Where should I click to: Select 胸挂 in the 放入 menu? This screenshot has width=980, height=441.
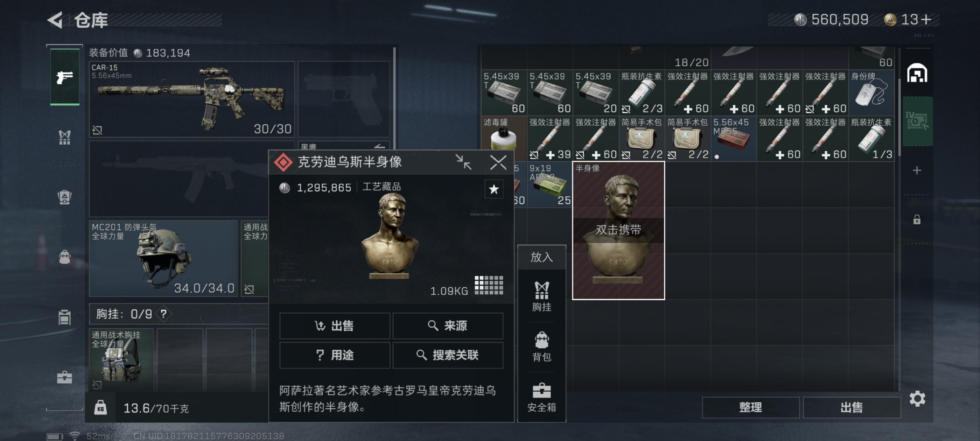[541, 297]
